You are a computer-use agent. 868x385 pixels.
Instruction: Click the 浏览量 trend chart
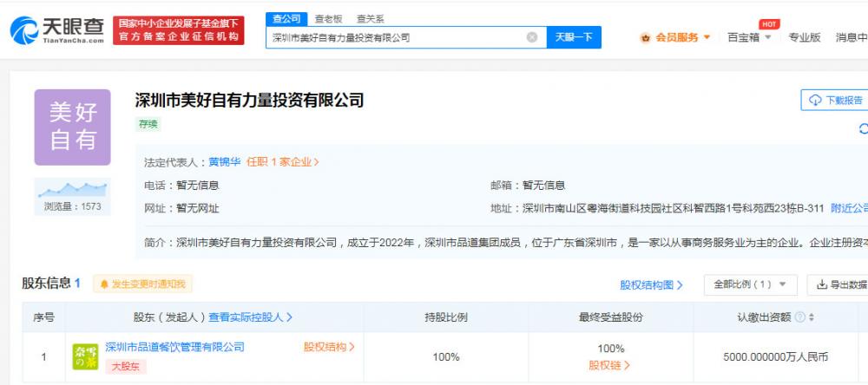click(x=73, y=189)
